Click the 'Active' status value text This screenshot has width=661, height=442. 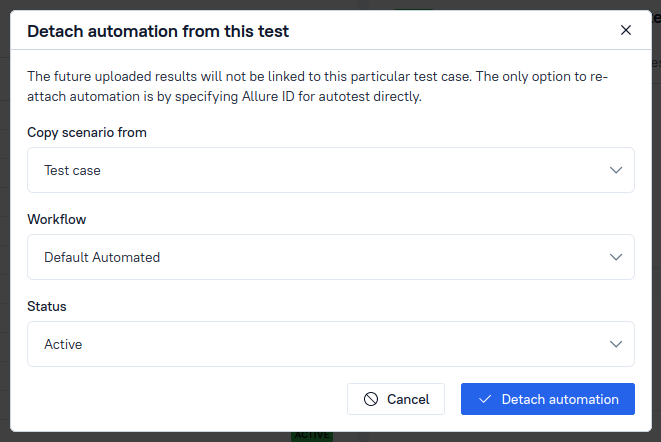coord(63,344)
